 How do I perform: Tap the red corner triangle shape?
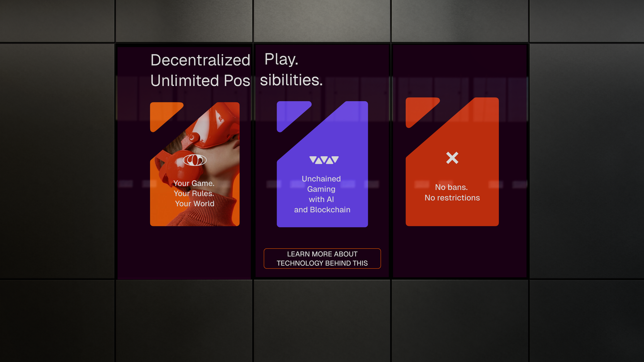click(422, 112)
